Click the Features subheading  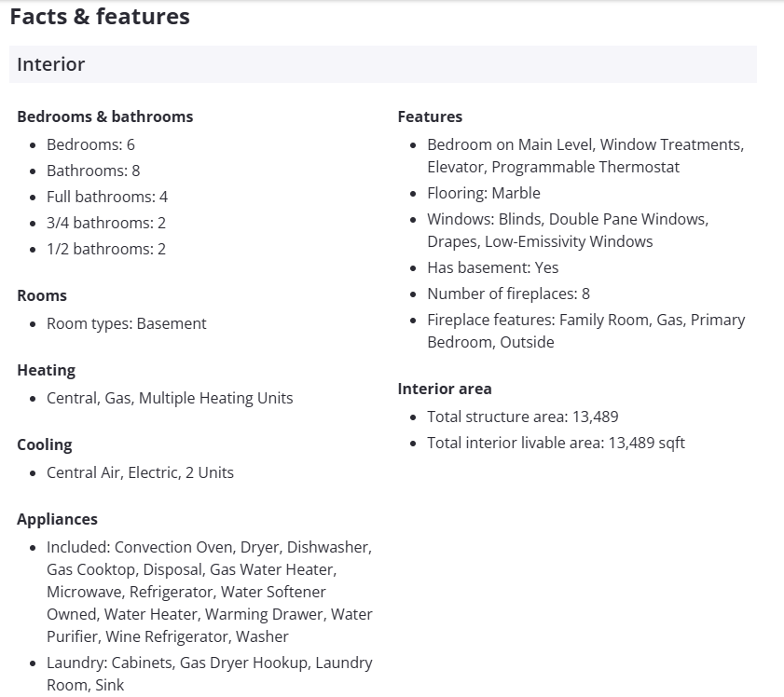coord(430,116)
